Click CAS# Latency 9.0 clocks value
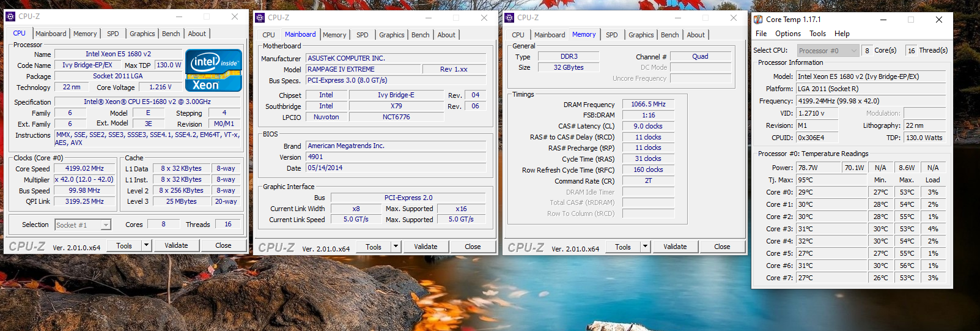Image resolution: width=980 pixels, height=331 pixels. point(648,126)
